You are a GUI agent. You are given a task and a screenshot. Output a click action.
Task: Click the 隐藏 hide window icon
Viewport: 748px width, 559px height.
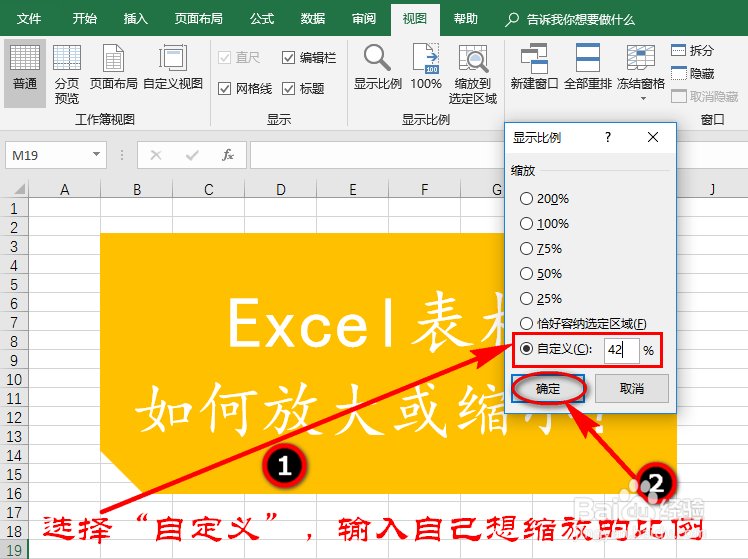point(679,73)
